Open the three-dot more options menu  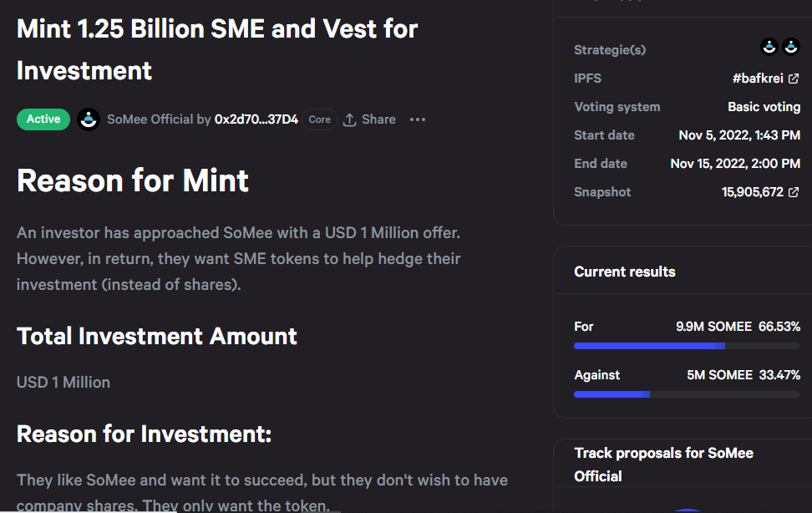pos(418,119)
